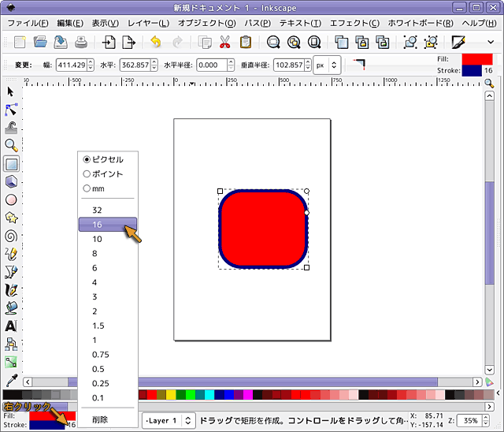The width and height of the screenshot is (504, 432).
Task: Click 削除 in the stroke menu
Action: point(99,419)
